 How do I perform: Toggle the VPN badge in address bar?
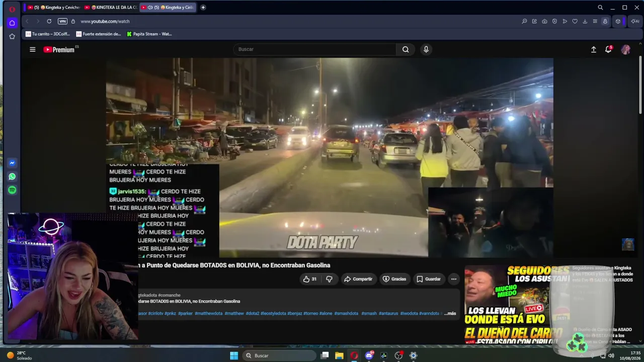pos(62,21)
